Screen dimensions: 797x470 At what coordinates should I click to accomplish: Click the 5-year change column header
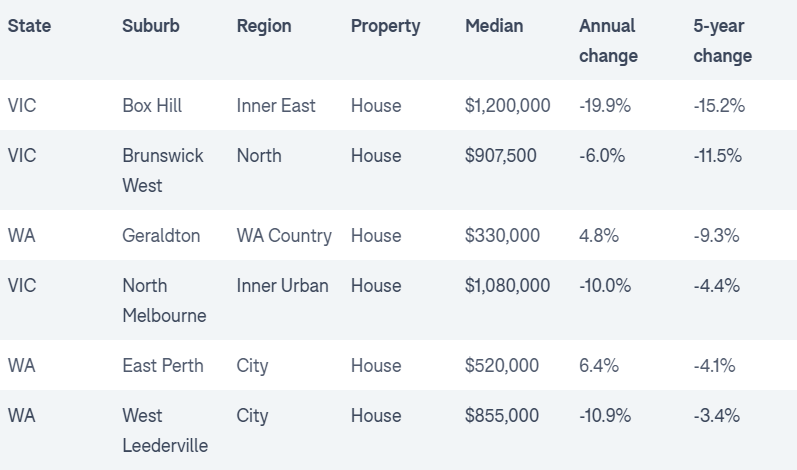722,41
